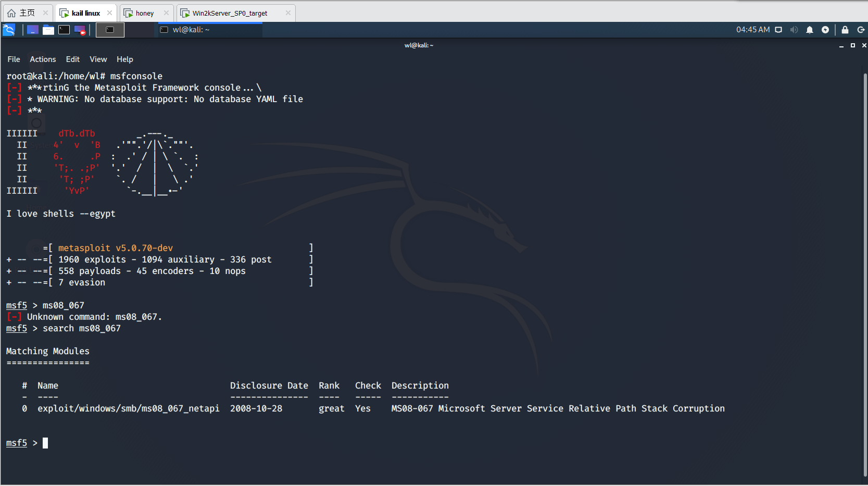Select the highlighted workspace switcher box
This screenshot has width=868, height=486.
(110, 30)
